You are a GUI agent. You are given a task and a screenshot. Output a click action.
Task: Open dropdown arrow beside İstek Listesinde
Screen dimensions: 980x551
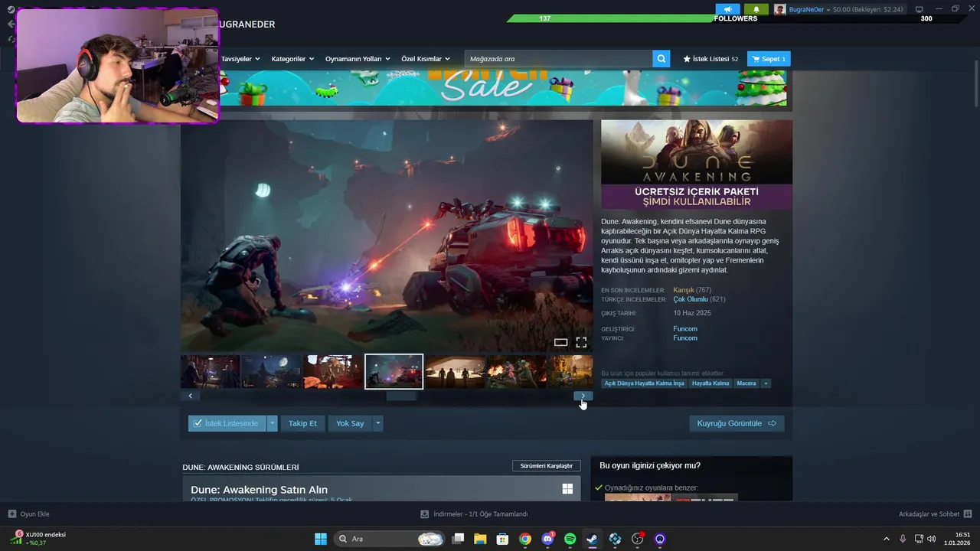tap(272, 423)
